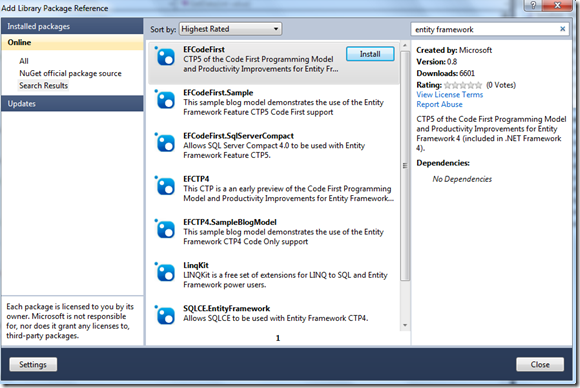
Task: Click the EFCTP4.SampleBlogModel package icon
Action: pos(165,229)
